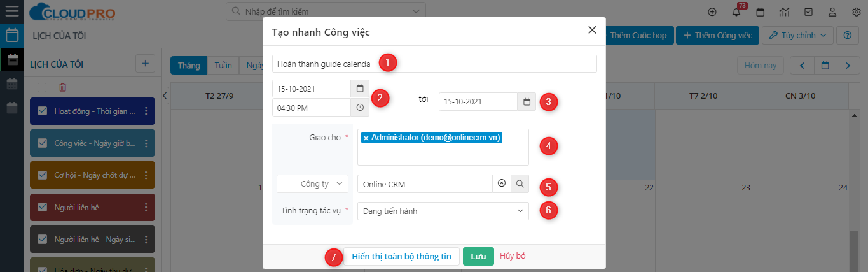Toggle the select-all calendars checkbox
868x272 pixels.
click(x=42, y=88)
